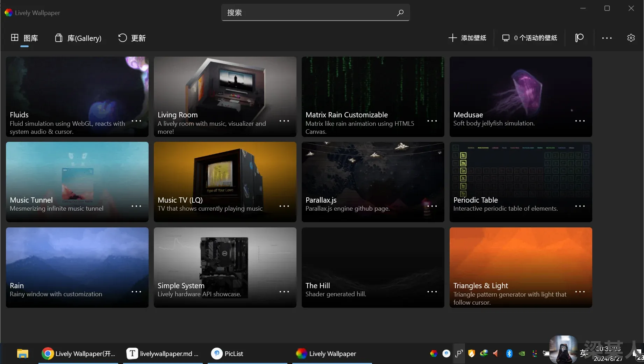Screen dimensions: 644x364
Task: Open the Rain wallpaper options menu
Action: 136,292
